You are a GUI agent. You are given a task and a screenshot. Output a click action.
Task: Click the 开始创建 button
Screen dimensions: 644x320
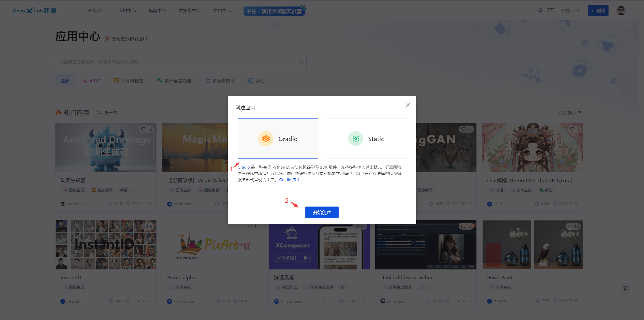coord(322,212)
